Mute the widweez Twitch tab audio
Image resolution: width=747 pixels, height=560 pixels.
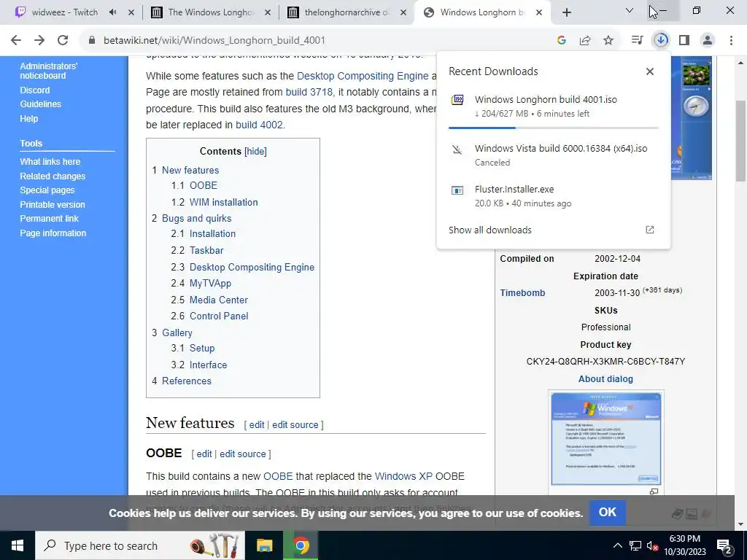tap(113, 12)
